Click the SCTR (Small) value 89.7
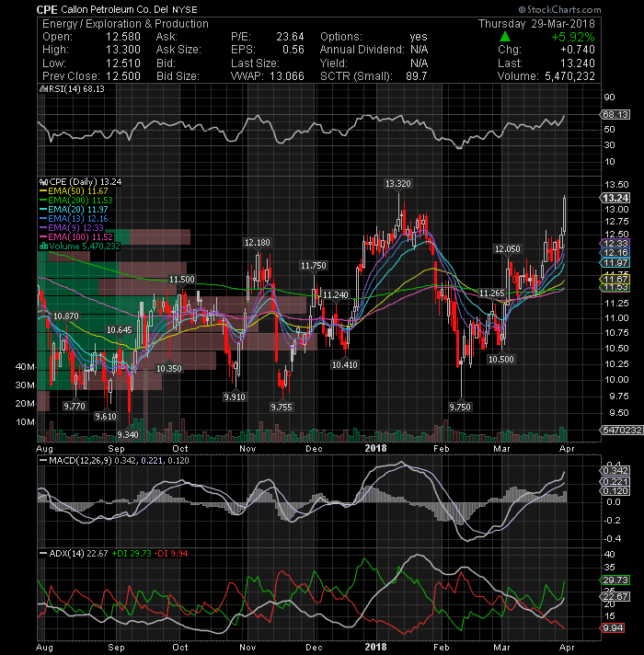Viewport: 644px width, 655px height. [x=417, y=76]
